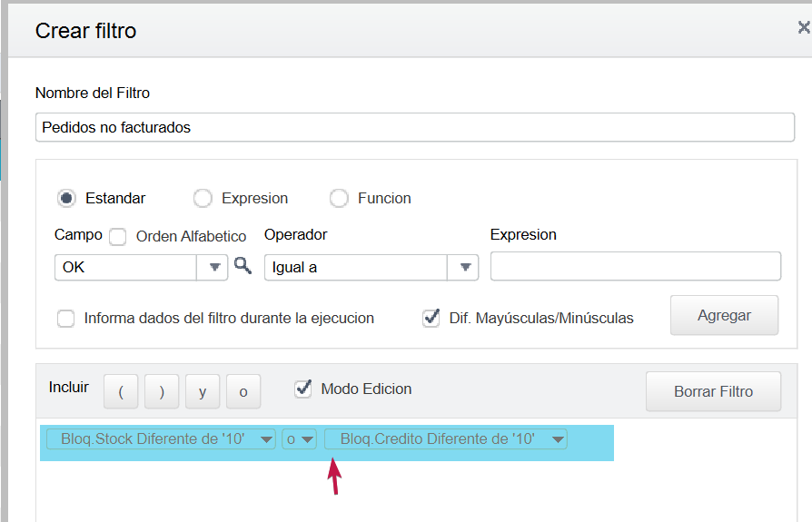Click the magnifying glass field search icon

point(243,265)
